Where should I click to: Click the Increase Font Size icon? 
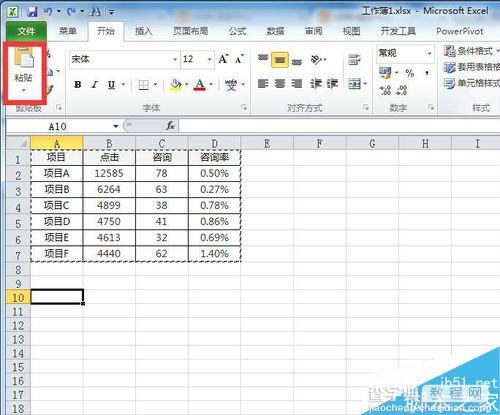[223, 59]
